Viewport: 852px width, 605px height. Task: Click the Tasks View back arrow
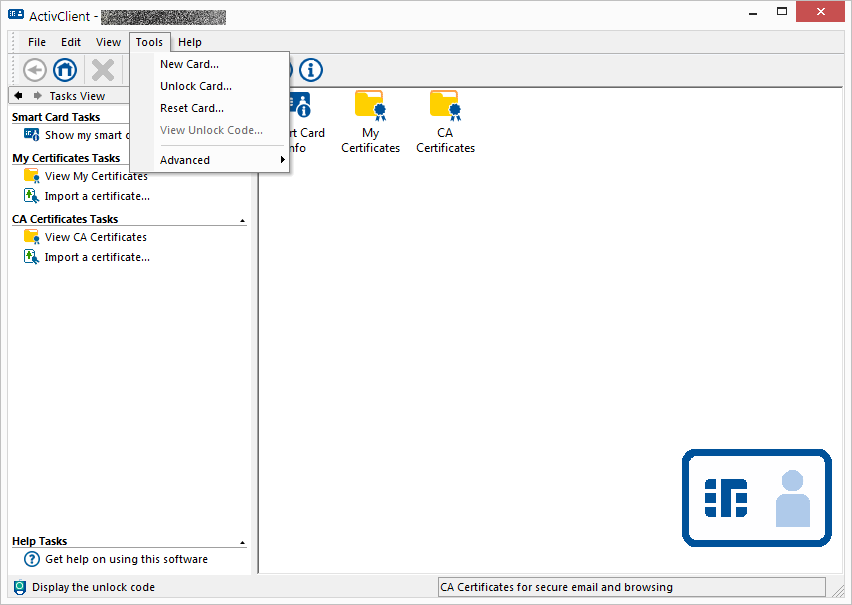[18, 96]
